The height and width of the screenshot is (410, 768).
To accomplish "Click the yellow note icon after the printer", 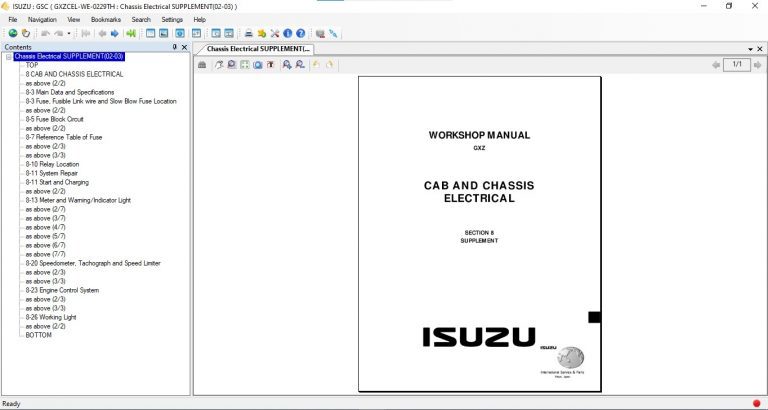I will click(262, 33).
